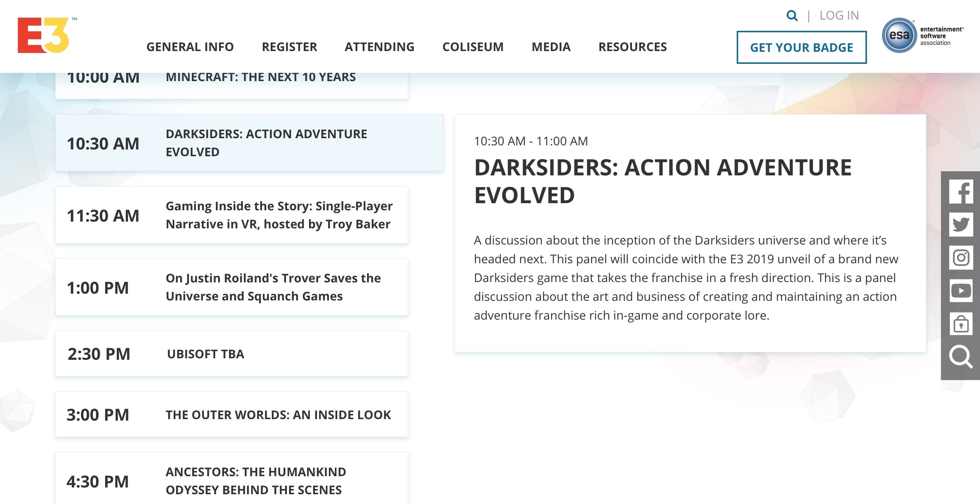Click the Darksiders session description paragraph
Screen dimensions: 980x504
coord(686,278)
